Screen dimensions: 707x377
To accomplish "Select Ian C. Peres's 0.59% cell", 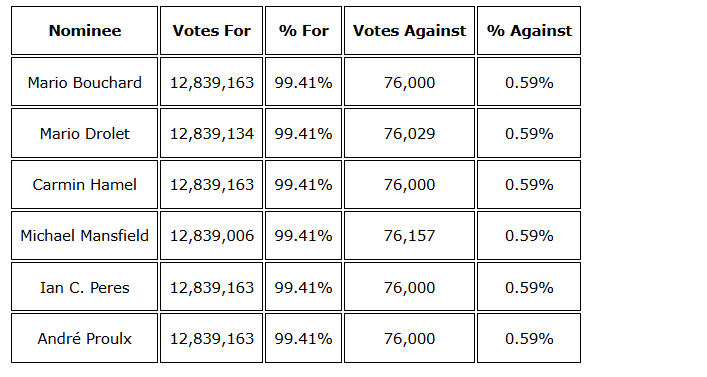I will (x=529, y=287).
